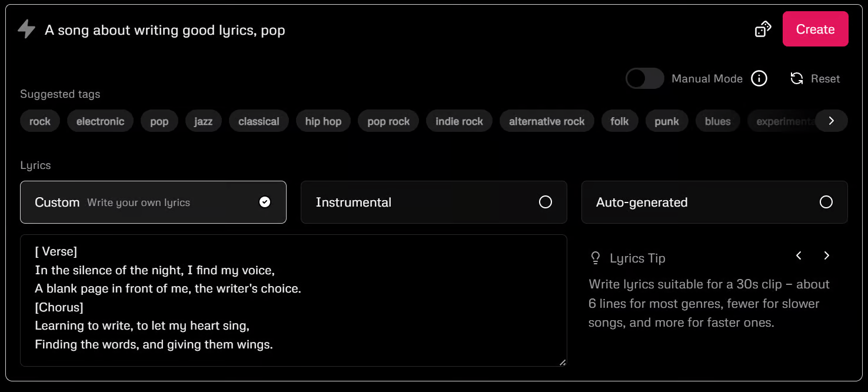This screenshot has width=868, height=392.
Task: Click the Lyrics Tip lightbulb icon
Action: 596,258
